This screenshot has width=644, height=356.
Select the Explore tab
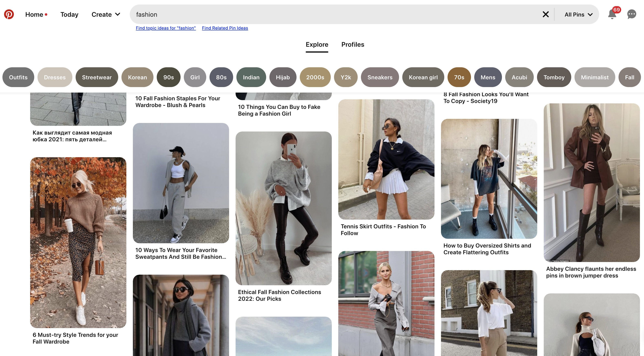click(317, 44)
